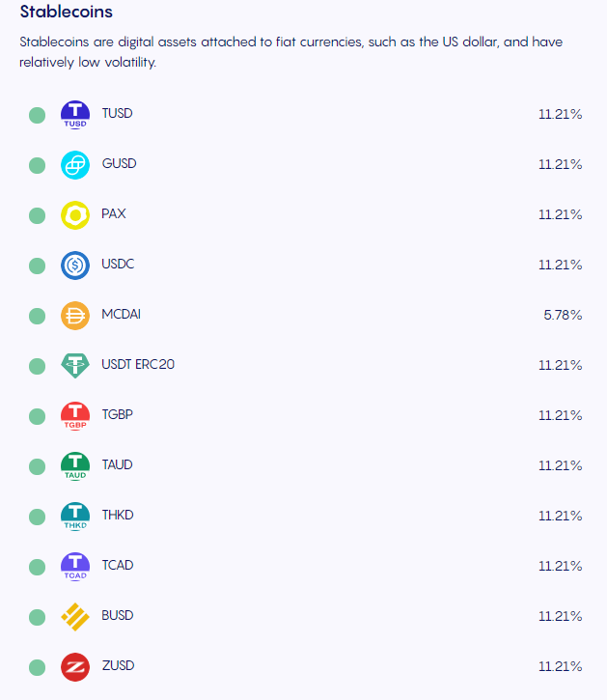607x700 pixels.
Task: Click the red TGBP coin icon
Action: pos(74,416)
